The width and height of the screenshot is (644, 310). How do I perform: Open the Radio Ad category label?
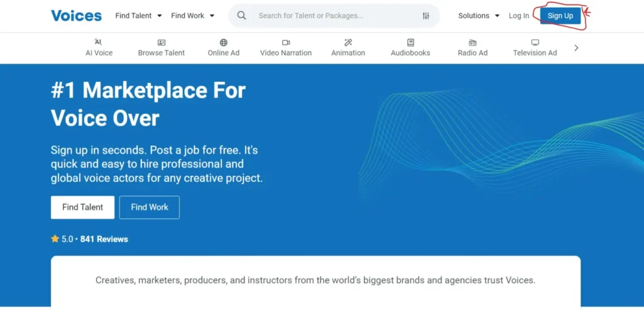tap(473, 53)
